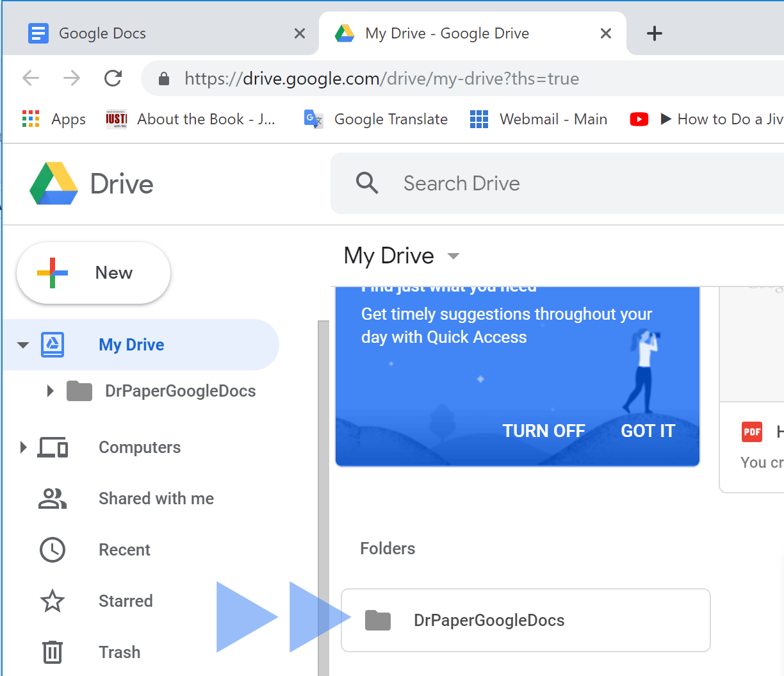Open Recent using the clock icon
This screenshot has width=784, height=676.
pyautogui.click(x=52, y=550)
